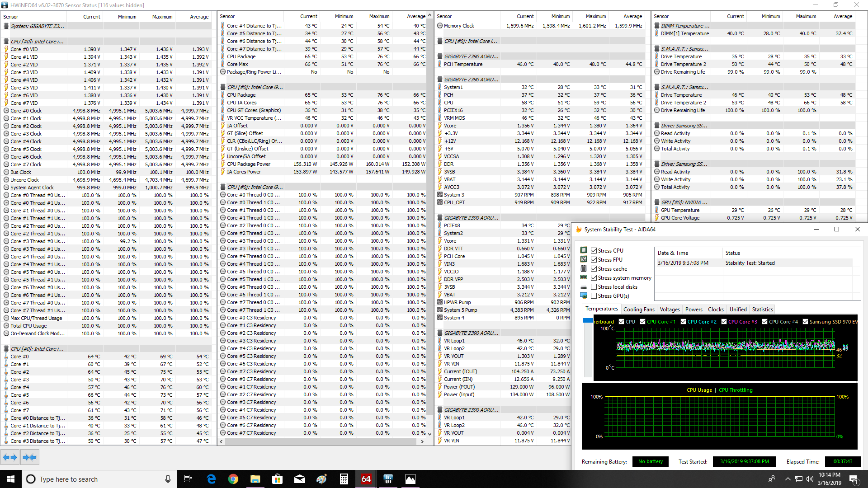The image size is (868, 488).
Task: Click the right arrow of the horizontal scrollbar
Action: click(x=422, y=441)
